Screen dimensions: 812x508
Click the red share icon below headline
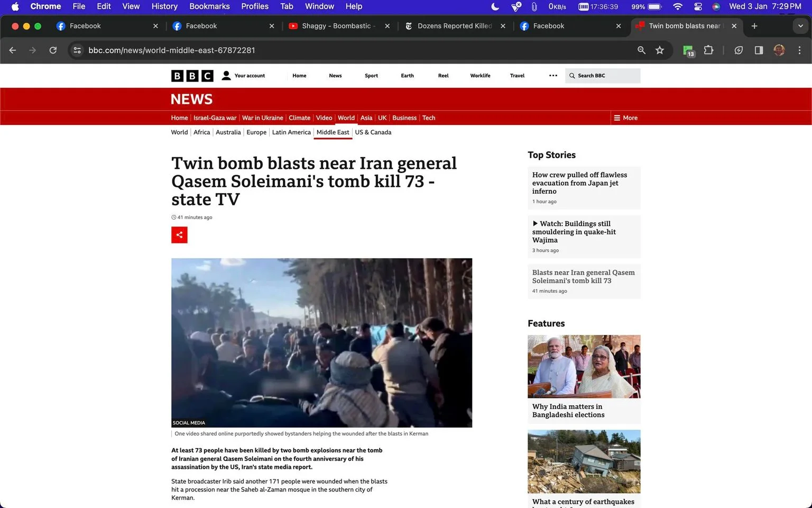click(x=179, y=235)
